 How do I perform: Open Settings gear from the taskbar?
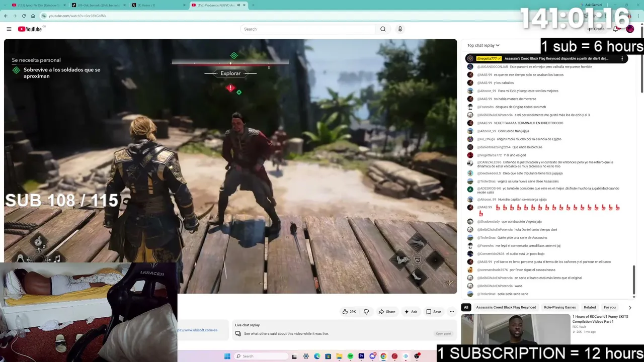pos(306,356)
